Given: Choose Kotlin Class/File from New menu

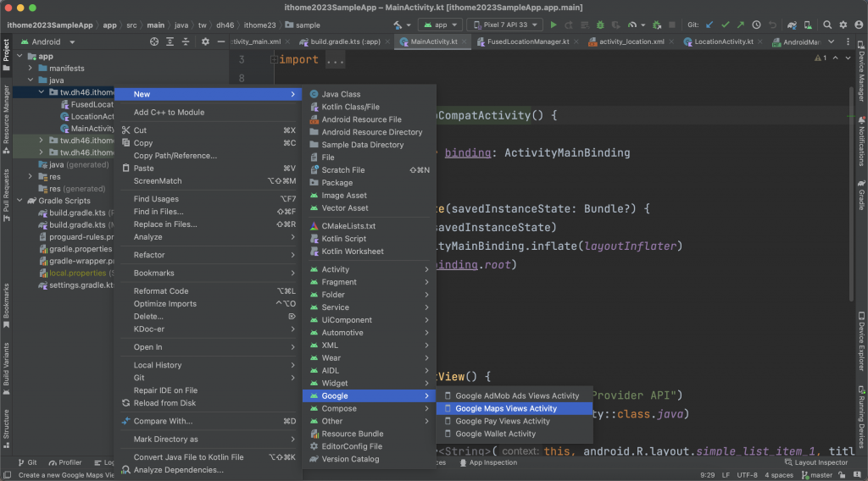Looking at the screenshot, I should 370,107.
